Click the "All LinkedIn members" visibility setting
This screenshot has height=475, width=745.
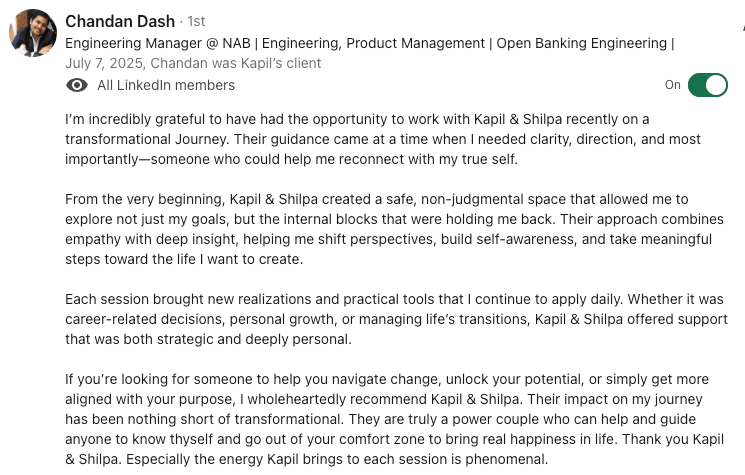[x=166, y=85]
